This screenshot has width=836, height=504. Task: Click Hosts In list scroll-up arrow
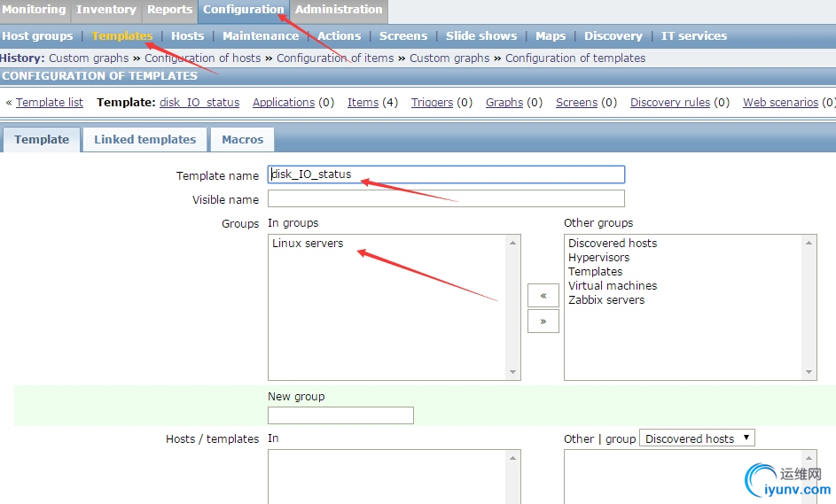point(513,458)
